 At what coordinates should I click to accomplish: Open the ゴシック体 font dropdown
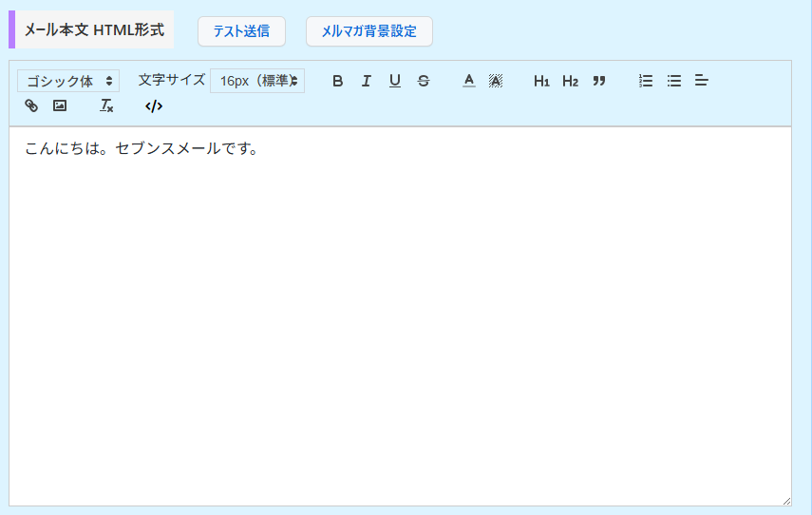[x=68, y=81]
